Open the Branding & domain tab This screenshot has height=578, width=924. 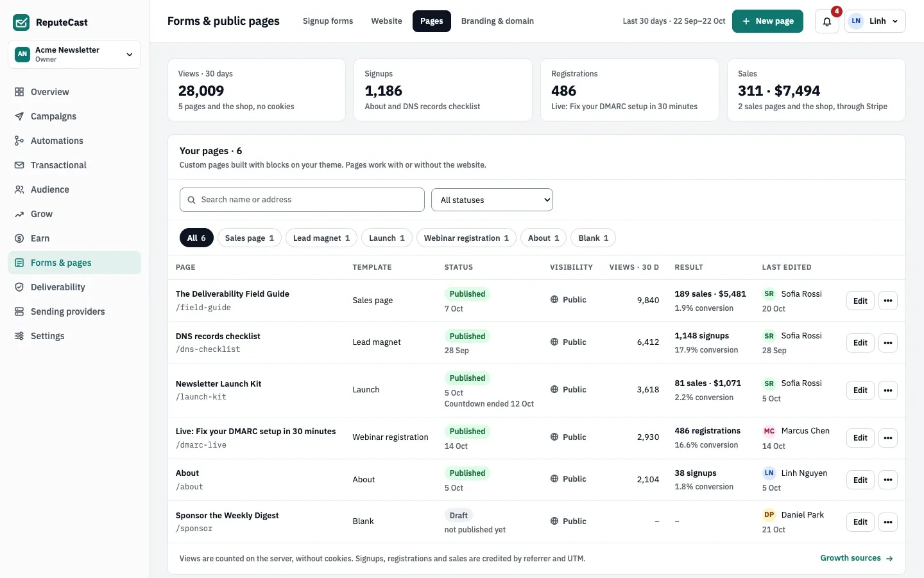[x=497, y=21]
